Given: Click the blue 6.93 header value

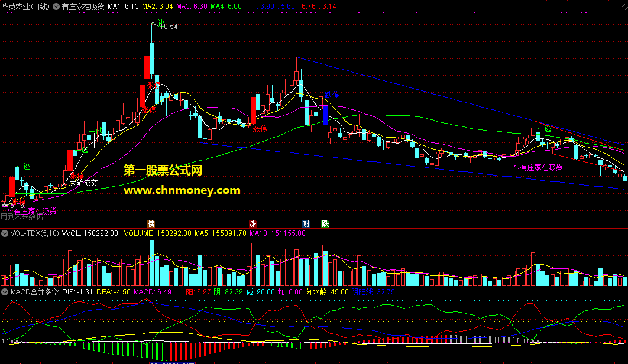Looking at the screenshot, I should tap(266, 6).
